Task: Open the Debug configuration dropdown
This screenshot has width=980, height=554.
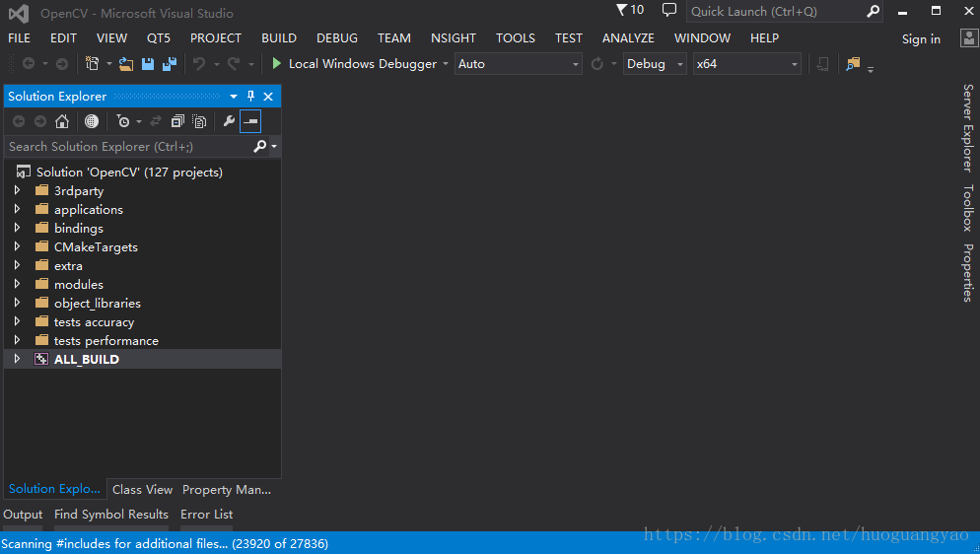Action: [655, 64]
